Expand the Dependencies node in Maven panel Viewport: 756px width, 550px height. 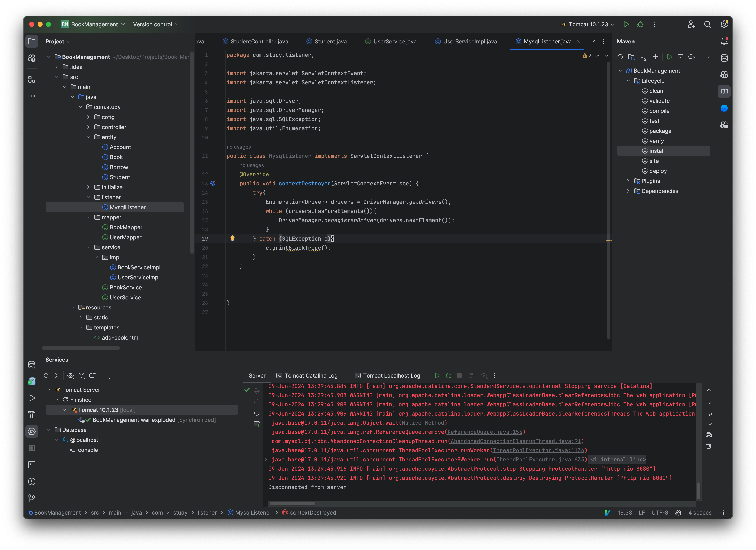pos(628,191)
